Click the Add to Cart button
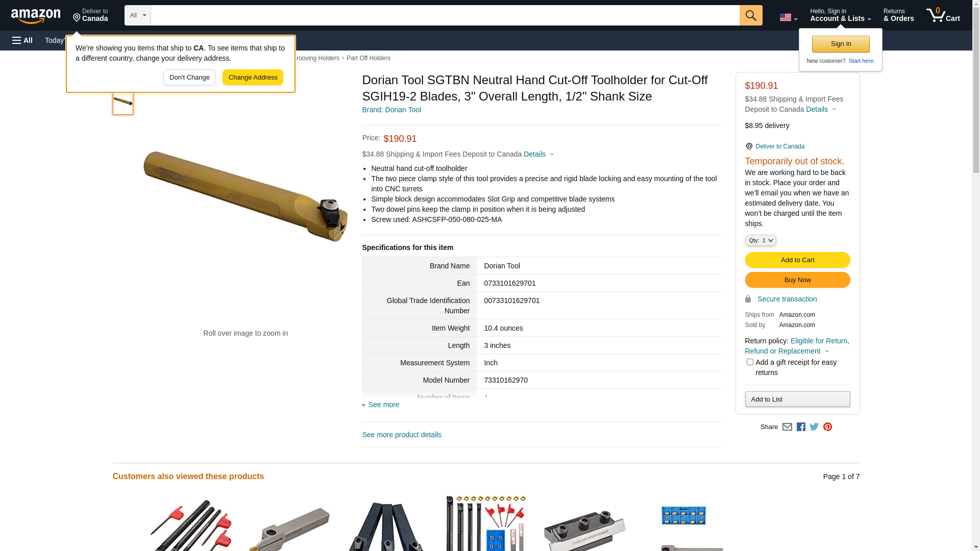 pos(797,260)
